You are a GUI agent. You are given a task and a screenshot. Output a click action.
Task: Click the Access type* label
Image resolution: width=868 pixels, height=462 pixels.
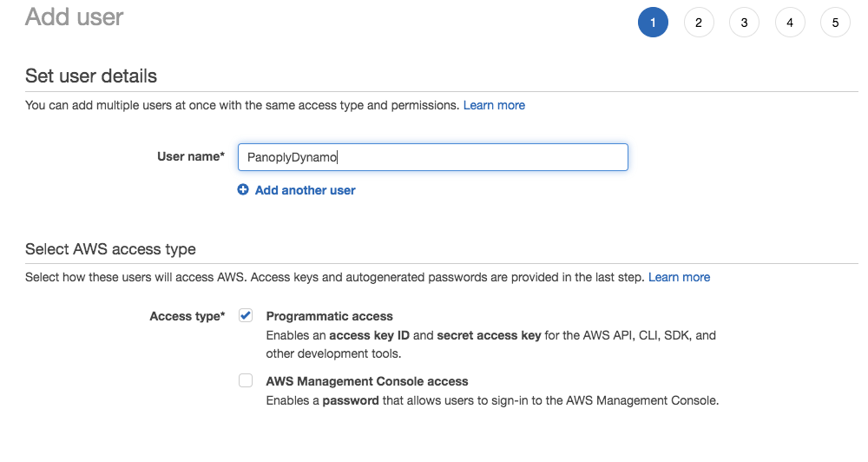tap(187, 316)
